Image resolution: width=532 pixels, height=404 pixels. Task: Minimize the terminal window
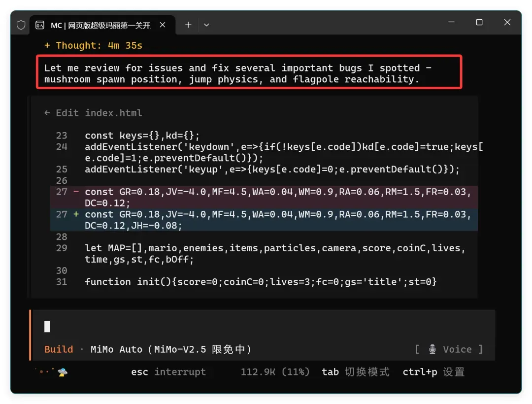(x=451, y=22)
